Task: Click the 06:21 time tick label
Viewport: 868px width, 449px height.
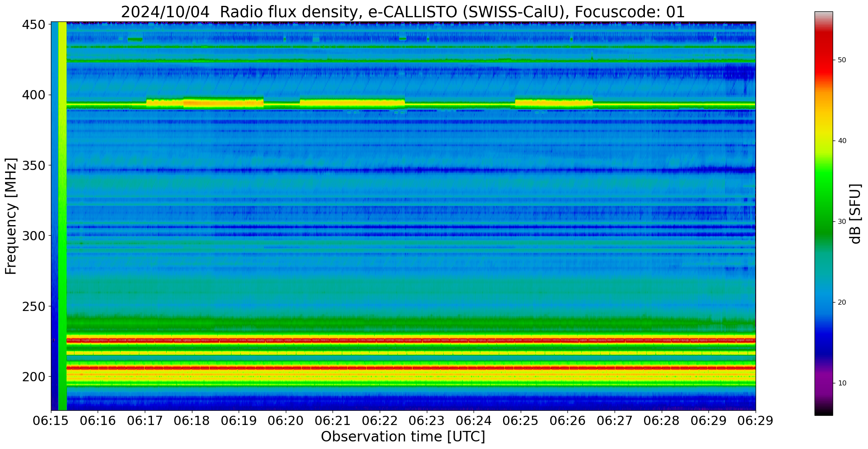Action: 333,421
